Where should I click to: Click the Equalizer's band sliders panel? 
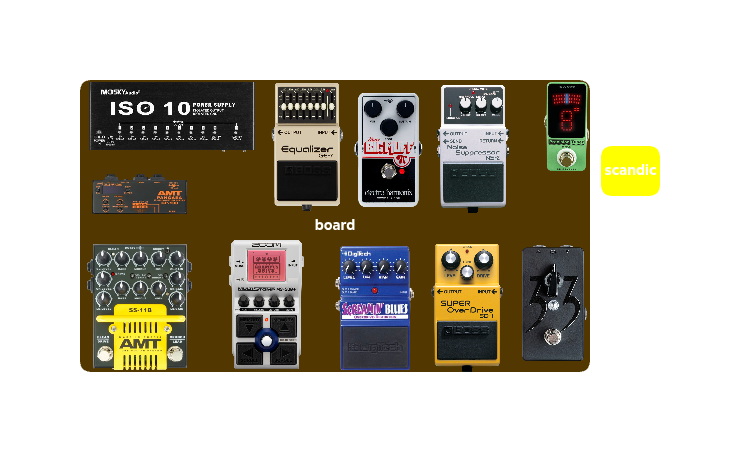click(x=307, y=106)
